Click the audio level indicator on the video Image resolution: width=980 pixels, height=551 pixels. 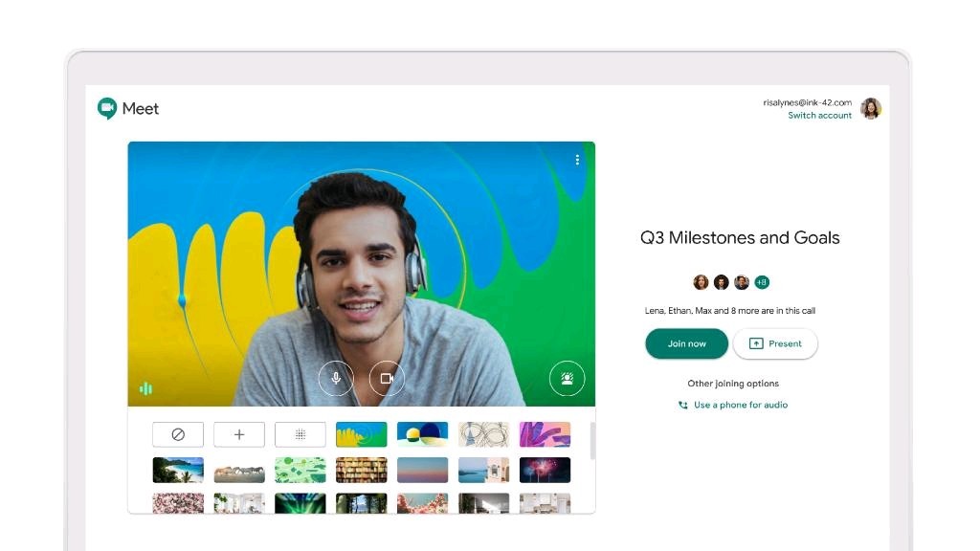click(145, 387)
